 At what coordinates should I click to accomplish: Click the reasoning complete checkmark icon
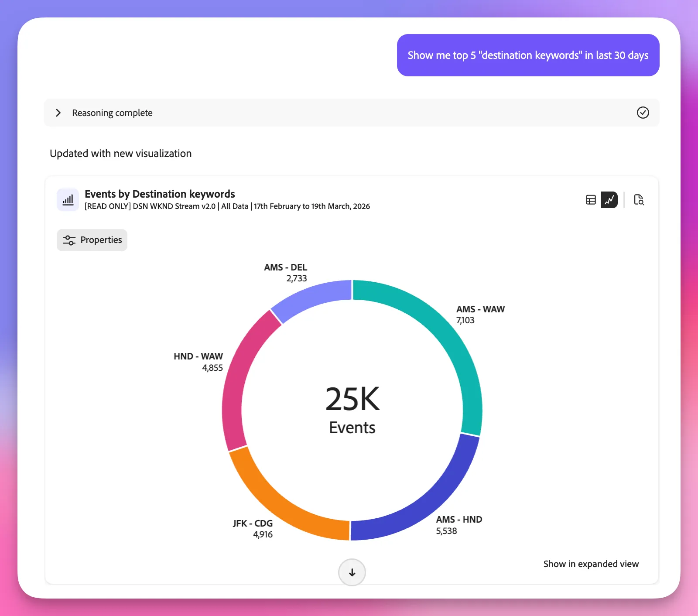pos(643,113)
